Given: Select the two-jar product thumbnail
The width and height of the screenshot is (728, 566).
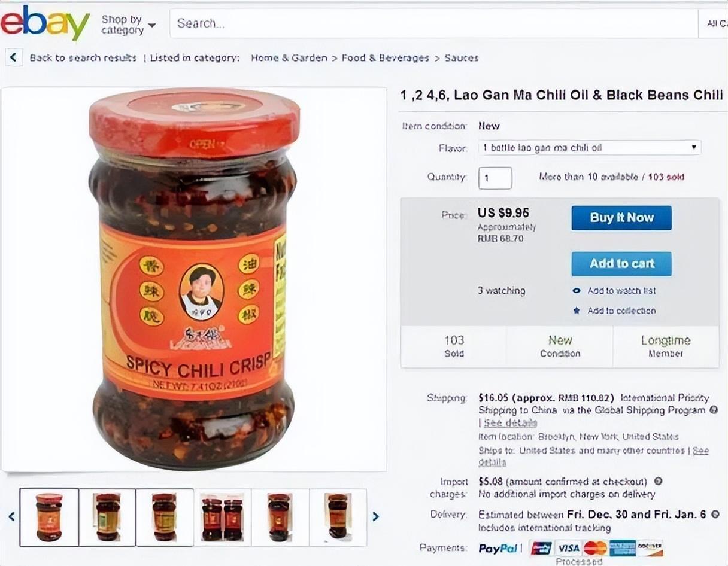Looking at the screenshot, I should pos(223,517).
